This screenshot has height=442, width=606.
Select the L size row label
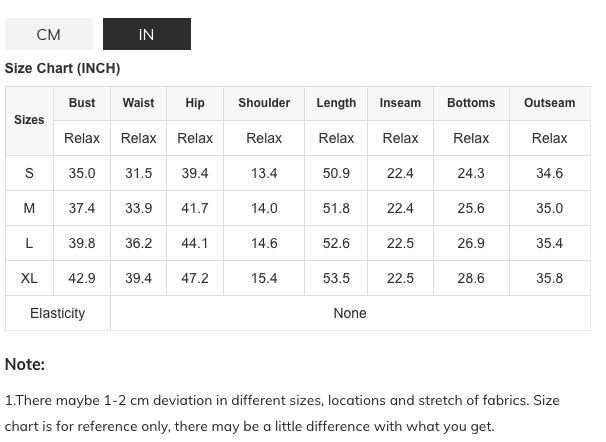click(29, 243)
